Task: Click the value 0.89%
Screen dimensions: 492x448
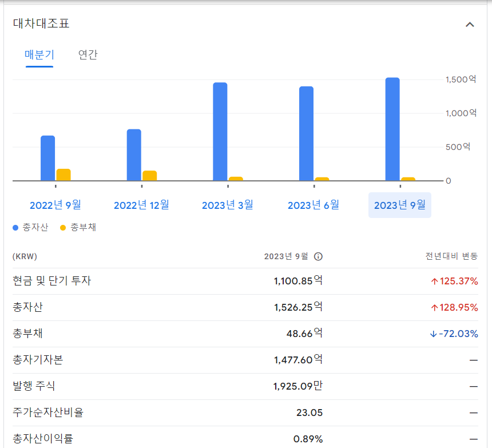Action: point(308,439)
